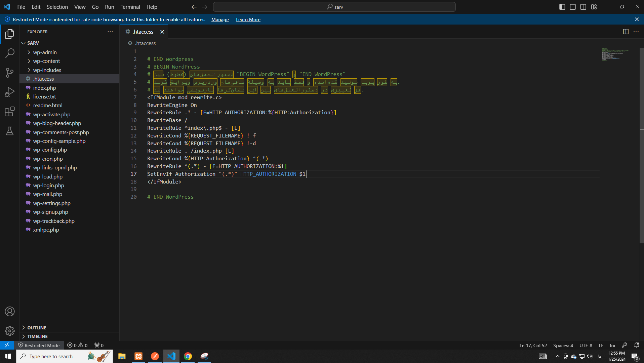Open XAMPP from the taskbar
Image resolution: width=644 pixels, height=363 pixels.
(x=138, y=356)
